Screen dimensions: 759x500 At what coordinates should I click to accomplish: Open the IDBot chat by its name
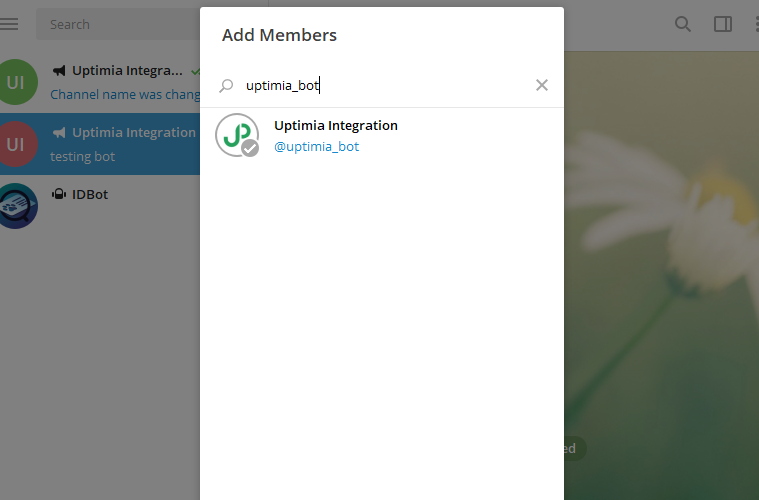pos(90,195)
